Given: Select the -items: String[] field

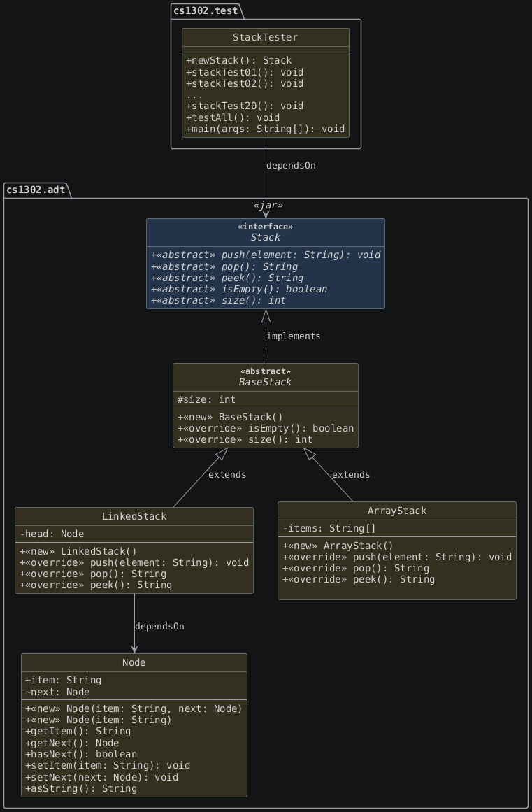Looking at the screenshot, I should (x=329, y=528).
